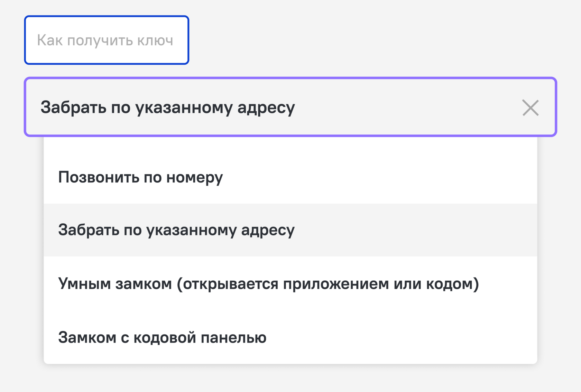Choose the smart lock option Умным замком
Image resolution: width=581 pixels, height=392 pixels.
[290, 283]
